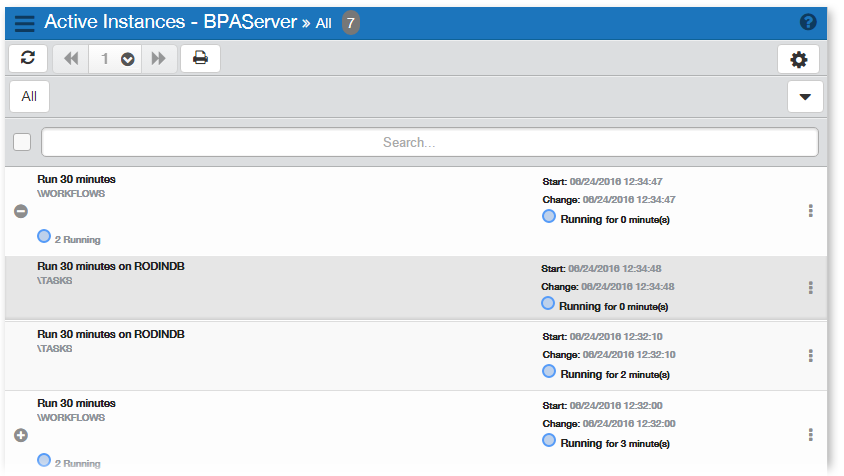Open the filter dropdown arrow on right
Screen dimensions: 844x476
tap(804, 97)
